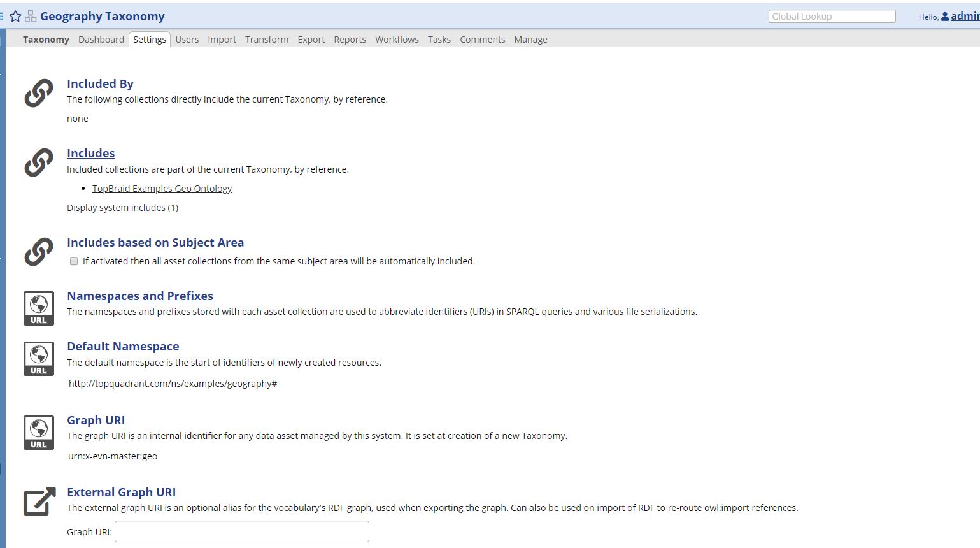Open the Includes heading link

tap(91, 154)
